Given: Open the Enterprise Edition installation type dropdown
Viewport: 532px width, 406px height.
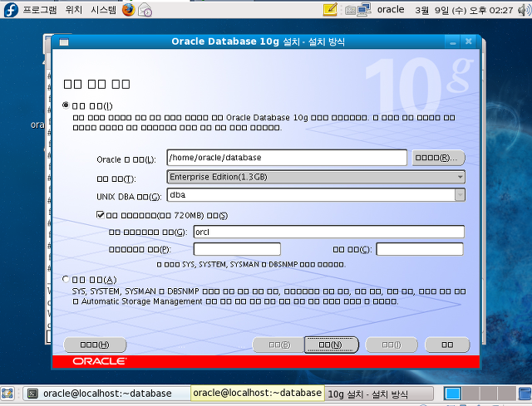Looking at the screenshot, I should coord(316,177).
